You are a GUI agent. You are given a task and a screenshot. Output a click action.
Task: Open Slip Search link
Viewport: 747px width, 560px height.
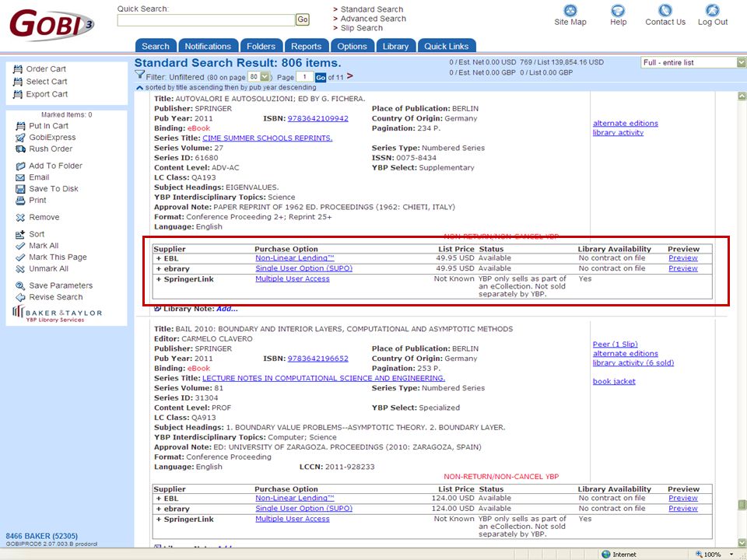coord(361,28)
